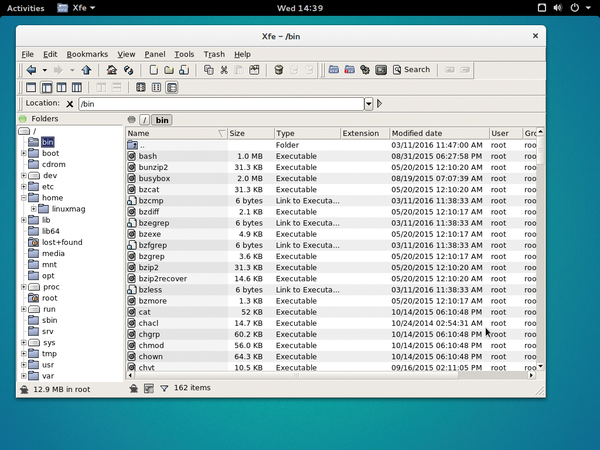Move selected files to trash can icon
Screen dimensions: 600x450
coord(279,70)
